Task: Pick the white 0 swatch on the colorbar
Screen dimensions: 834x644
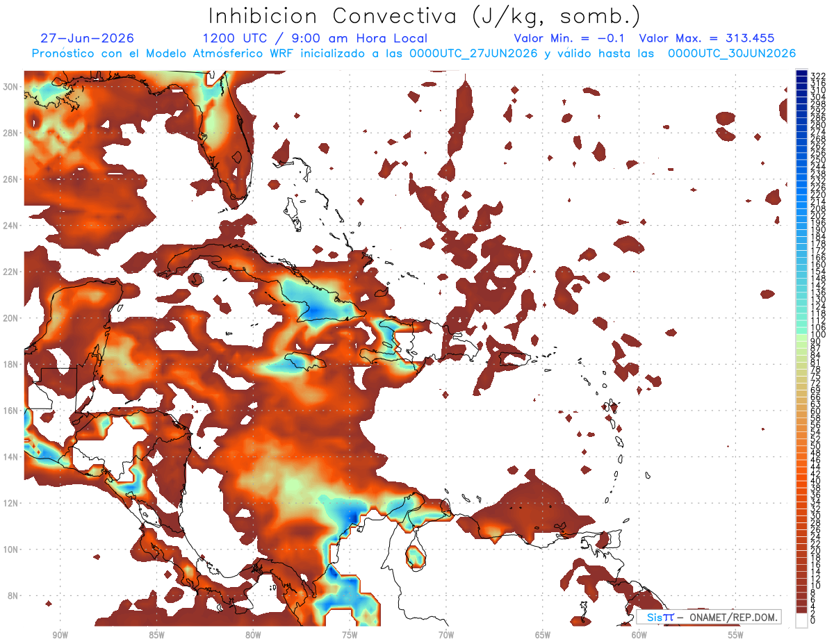Action: coord(801,619)
